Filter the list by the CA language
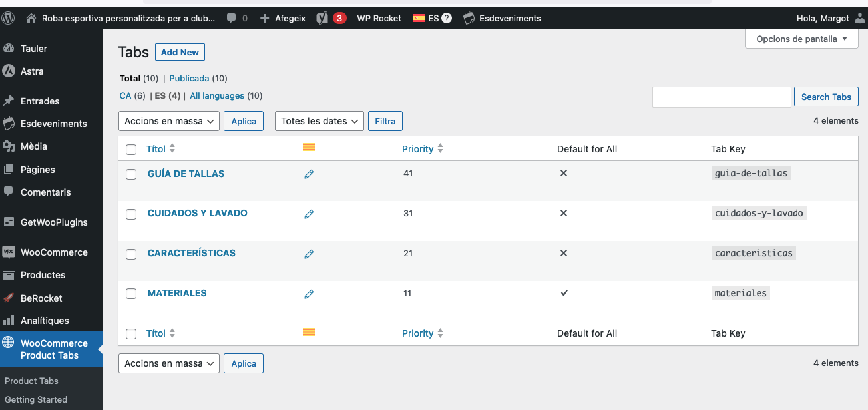Screen dimensions: 868x410 pyautogui.click(x=125, y=95)
